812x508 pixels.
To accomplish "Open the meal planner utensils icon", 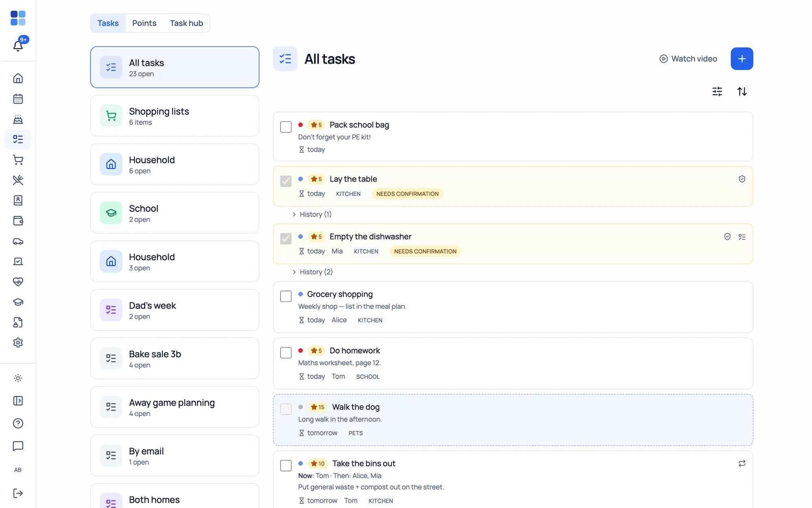I will coord(18,180).
